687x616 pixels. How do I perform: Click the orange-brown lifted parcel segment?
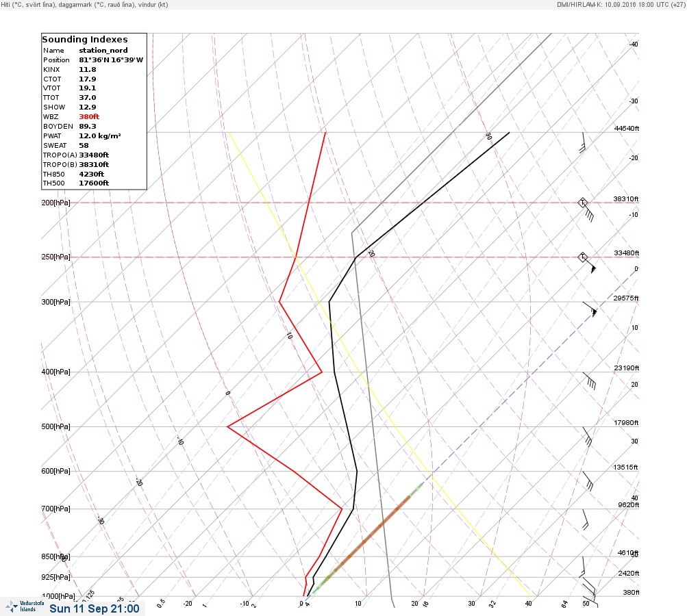pos(371,534)
